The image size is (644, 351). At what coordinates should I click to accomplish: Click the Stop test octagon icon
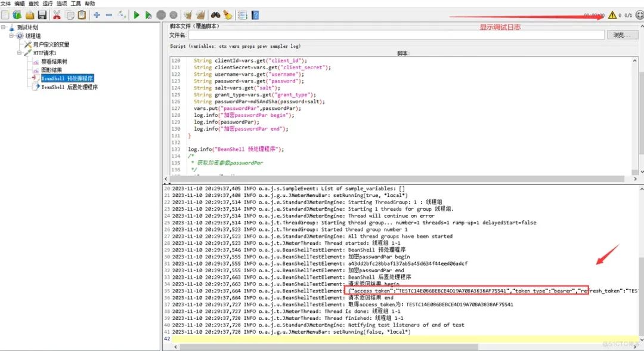pyautogui.click(x=161, y=15)
